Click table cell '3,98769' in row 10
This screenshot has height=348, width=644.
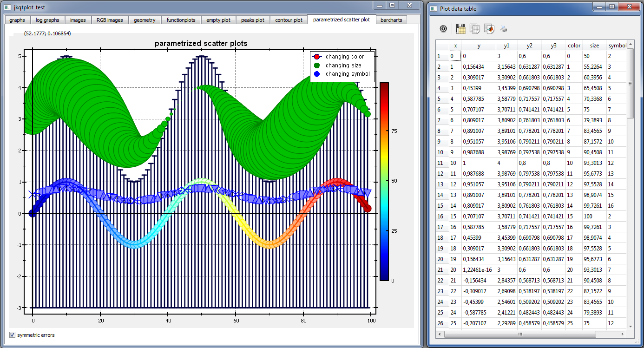[506, 152]
